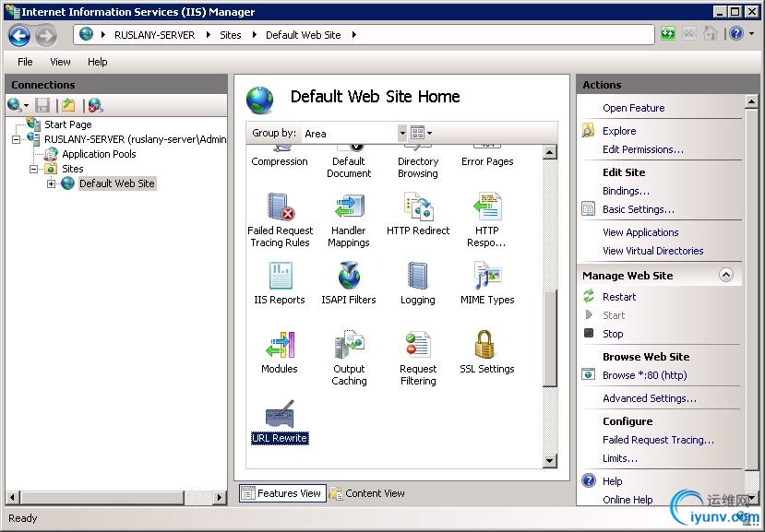Click the feature list scroll up arrow
765x532 pixels.
(x=550, y=152)
